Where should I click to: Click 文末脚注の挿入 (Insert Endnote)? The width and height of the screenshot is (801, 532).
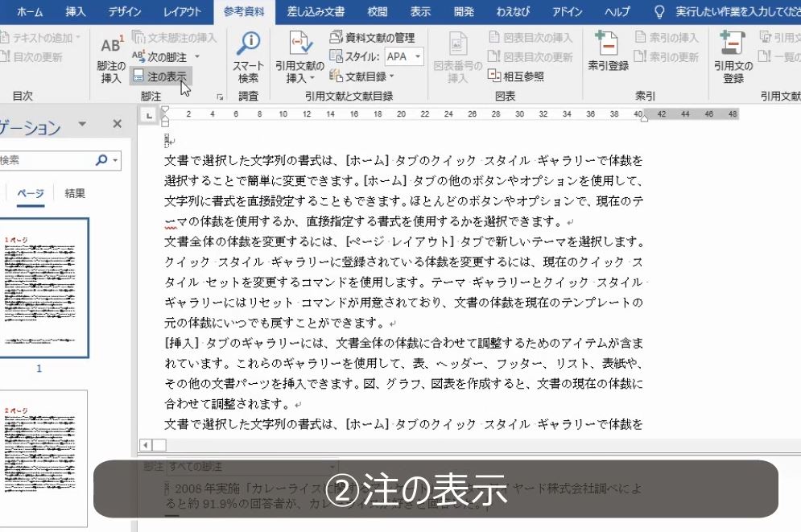tap(175, 37)
